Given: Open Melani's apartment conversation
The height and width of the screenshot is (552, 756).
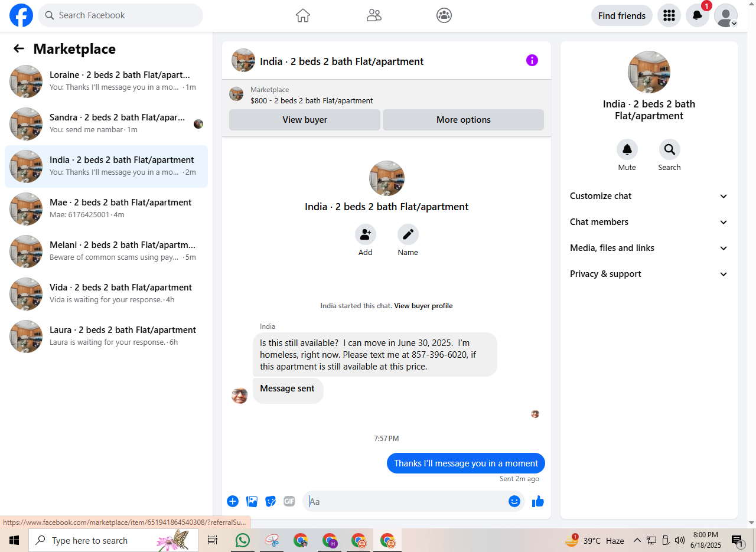Looking at the screenshot, I should (x=106, y=251).
